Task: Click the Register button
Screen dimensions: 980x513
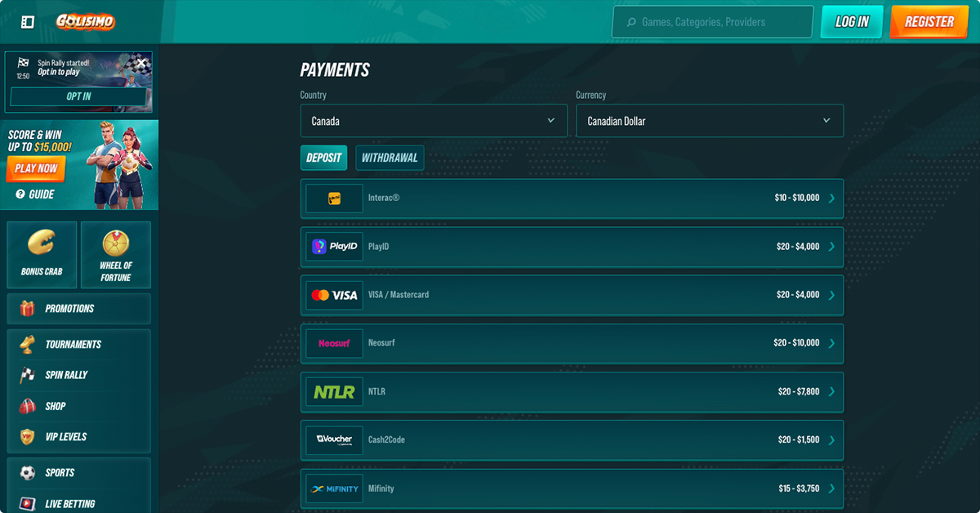Action: click(x=929, y=22)
